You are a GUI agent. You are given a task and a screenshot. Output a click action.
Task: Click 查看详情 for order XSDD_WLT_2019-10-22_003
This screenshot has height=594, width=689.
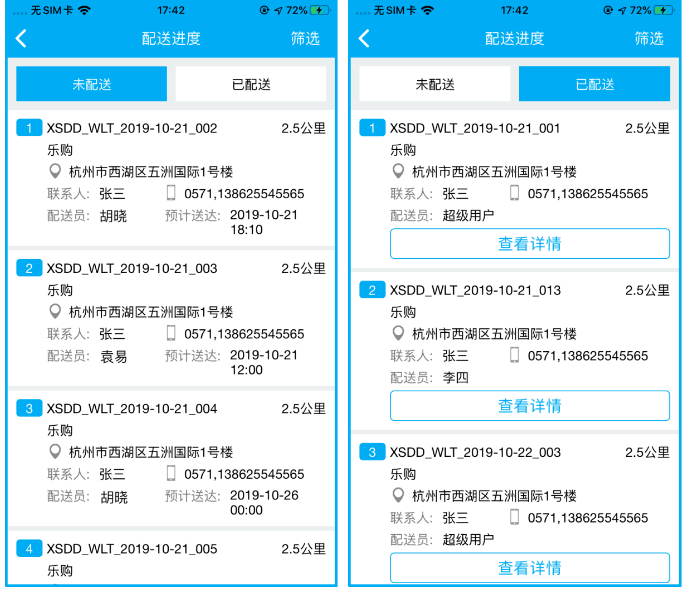click(530, 568)
